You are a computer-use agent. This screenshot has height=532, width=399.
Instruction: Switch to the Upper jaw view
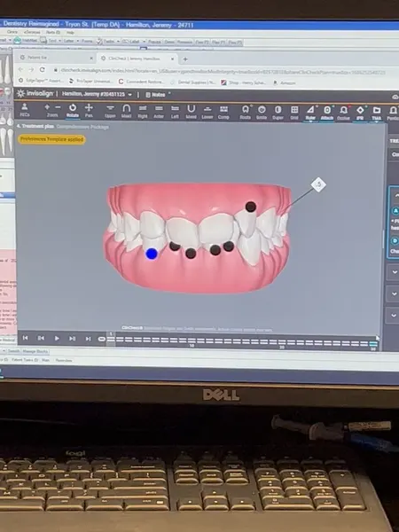110,112
